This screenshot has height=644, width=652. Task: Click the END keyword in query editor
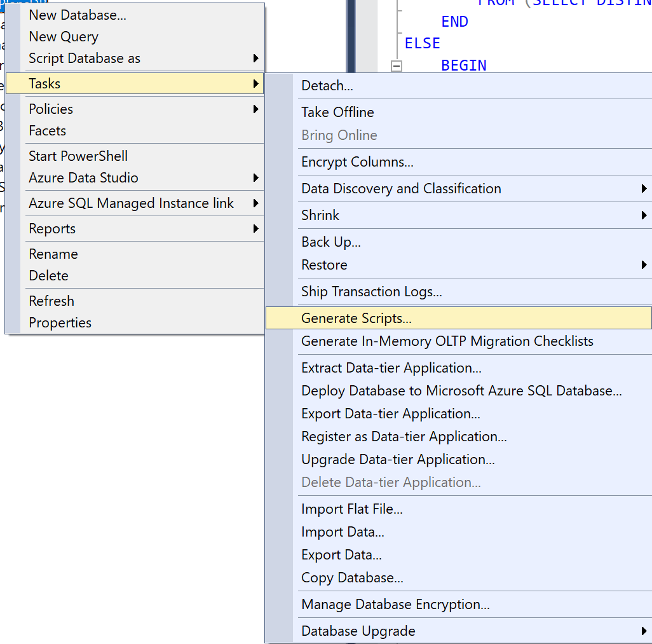click(454, 22)
